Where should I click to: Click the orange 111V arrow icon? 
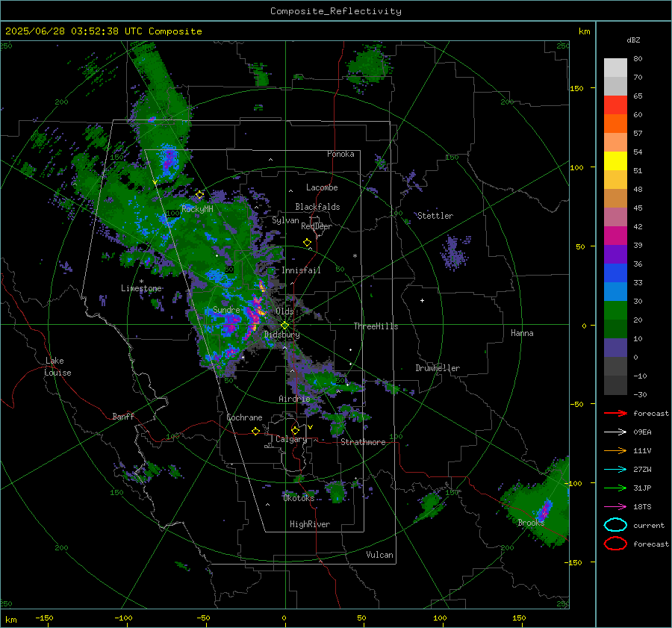point(615,450)
